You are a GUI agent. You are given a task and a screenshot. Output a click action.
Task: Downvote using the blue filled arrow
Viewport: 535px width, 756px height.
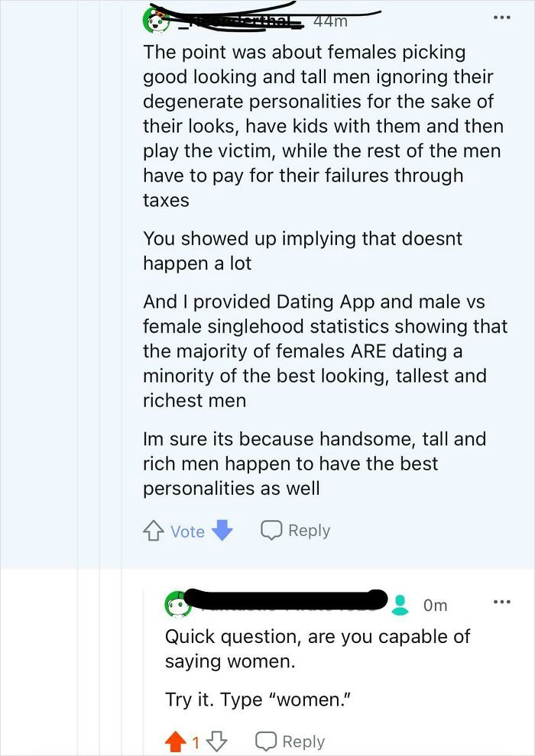[221, 529]
